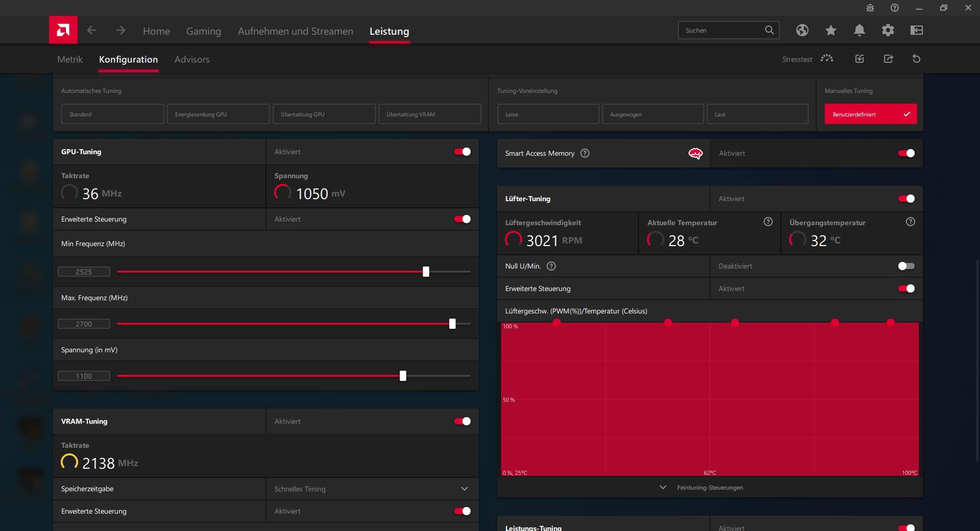
Task: Open the Speicherzeitgabe dropdown
Action: click(x=372, y=489)
